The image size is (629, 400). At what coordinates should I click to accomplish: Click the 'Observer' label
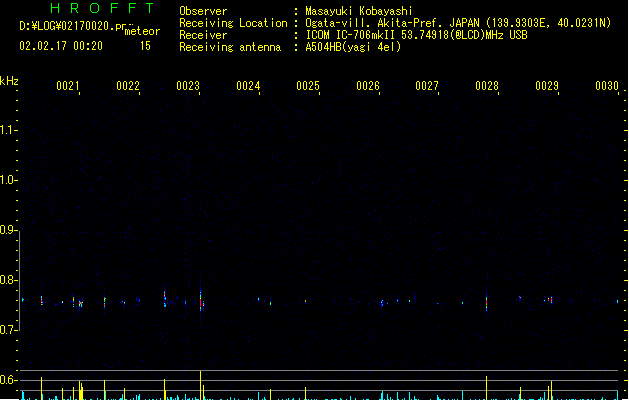point(203,11)
